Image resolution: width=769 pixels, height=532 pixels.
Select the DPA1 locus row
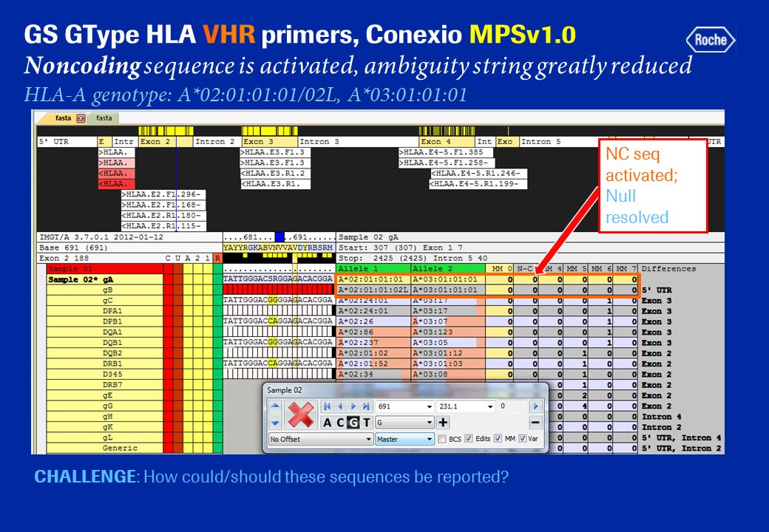pos(104,311)
